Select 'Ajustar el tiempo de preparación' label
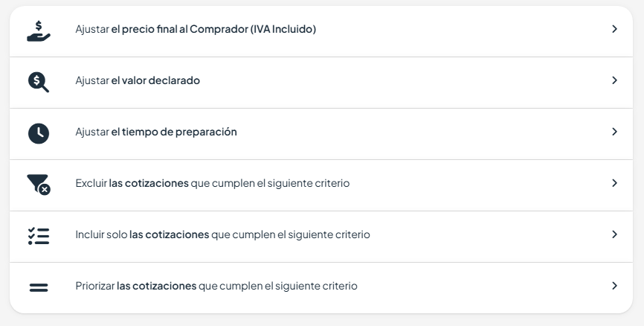644x326 pixels. pyautogui.click(x=156, y=132)
